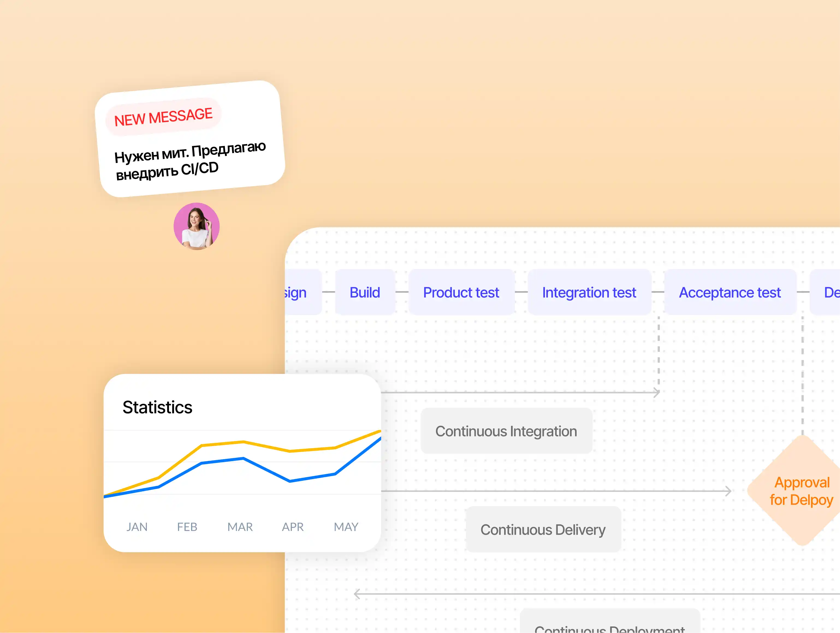Image resolution: width=840 pixels, height=633 pixels.
Task: Select APR on the chart axis
Action: pyautogui.click(x=293, y=527)
